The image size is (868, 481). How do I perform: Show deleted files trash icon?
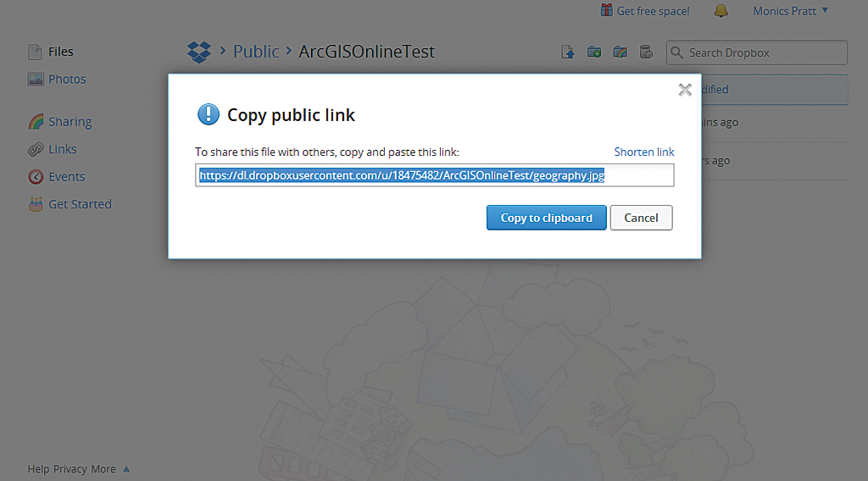pyautogui.click(x=646, y=53)
